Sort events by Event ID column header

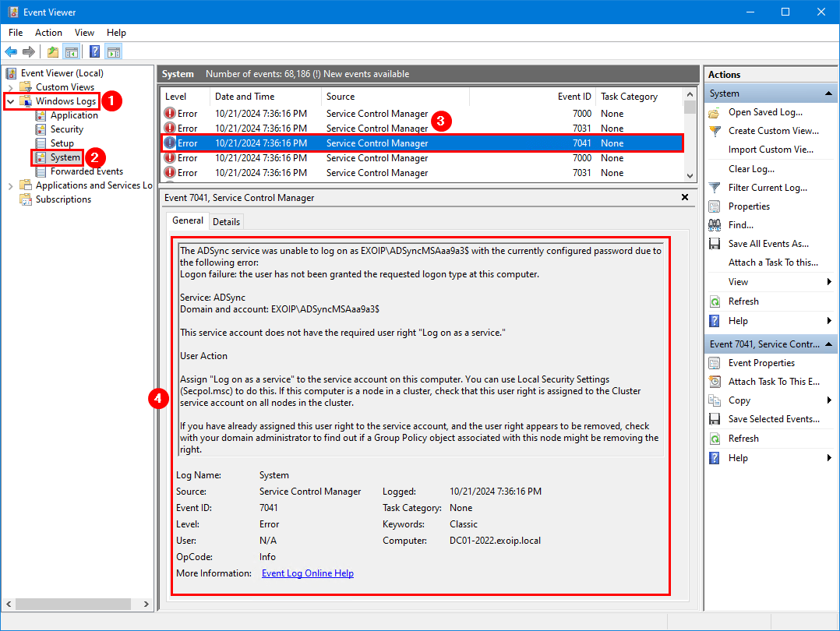coord(574,97)
